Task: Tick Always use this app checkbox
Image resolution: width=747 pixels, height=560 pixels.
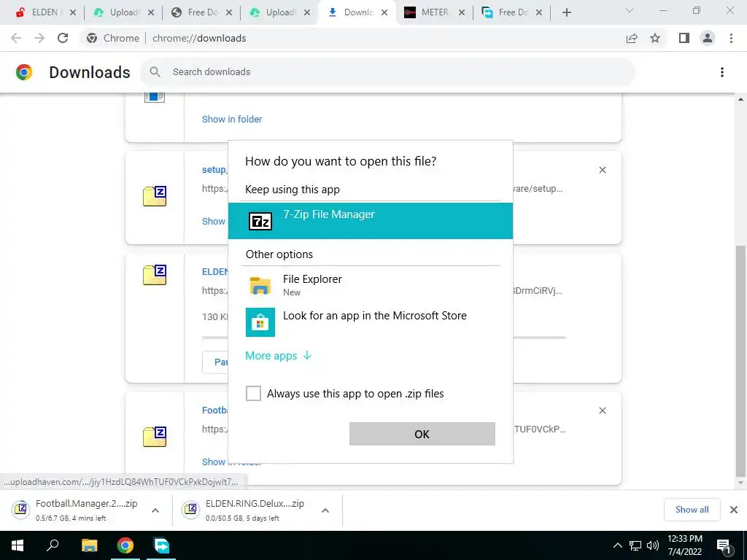Action: coord(253,393)
